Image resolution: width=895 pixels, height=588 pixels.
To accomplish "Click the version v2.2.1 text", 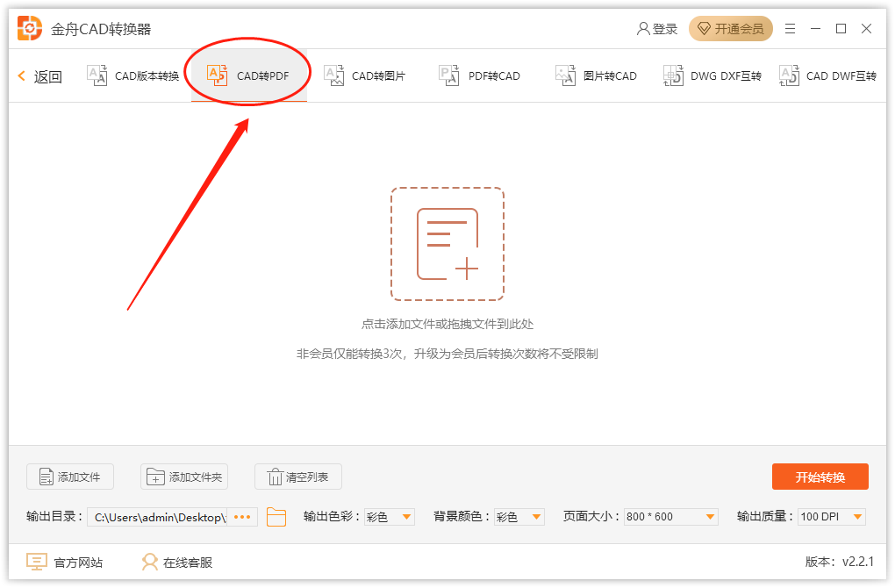I will pos(839,562).
